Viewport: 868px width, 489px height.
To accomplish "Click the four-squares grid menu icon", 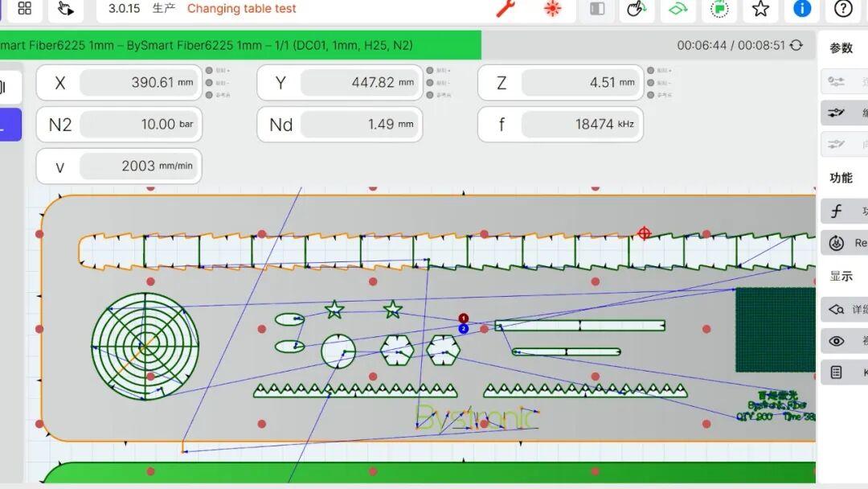I will (x=25, y=9).
